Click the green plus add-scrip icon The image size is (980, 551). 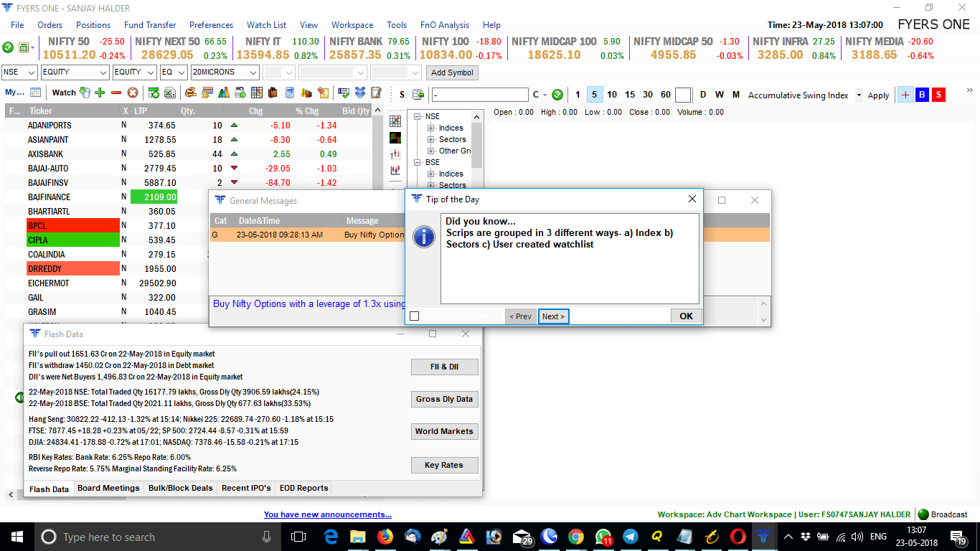click(100, 93)
